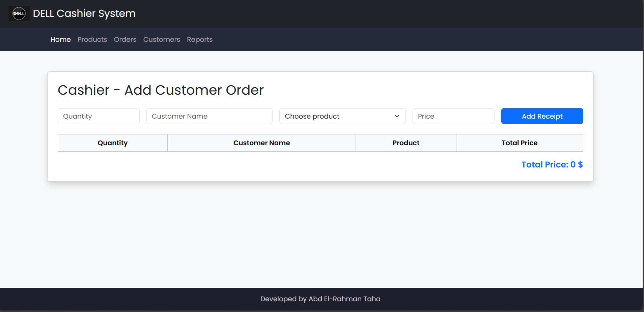Click the dropdown chevron arrow

(x=397, y=116)
